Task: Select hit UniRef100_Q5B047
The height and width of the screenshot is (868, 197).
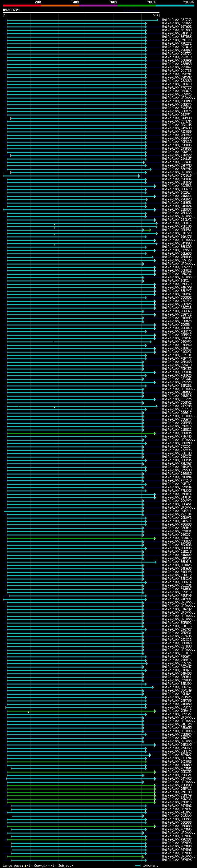Action: 177,711
